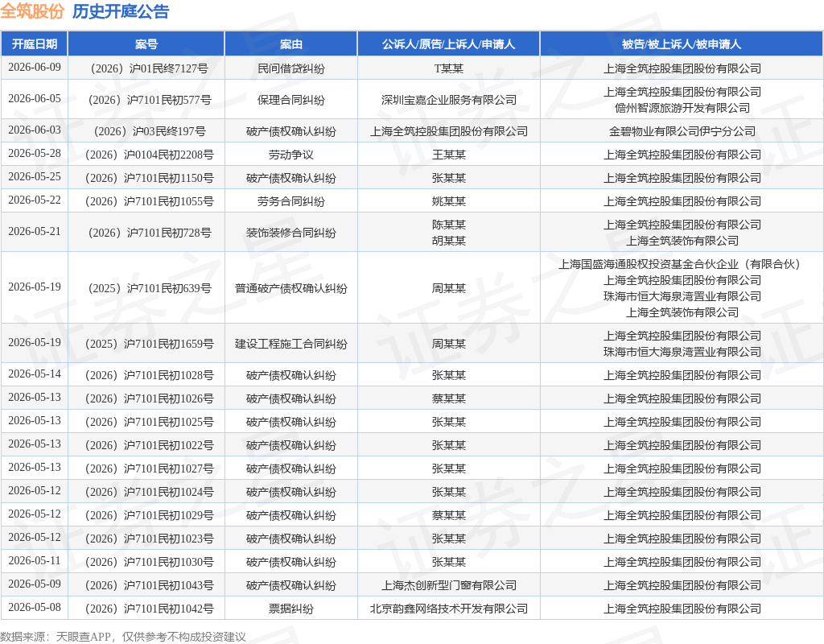Select the 2026-06-05 date cell
Screen dimensions: 824x644
pos(35,99)
